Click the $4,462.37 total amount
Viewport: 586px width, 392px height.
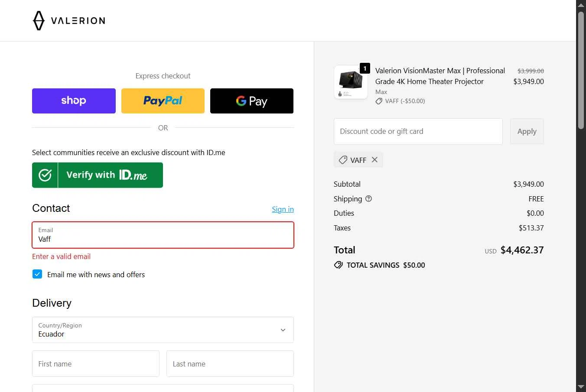click(522, 250)
